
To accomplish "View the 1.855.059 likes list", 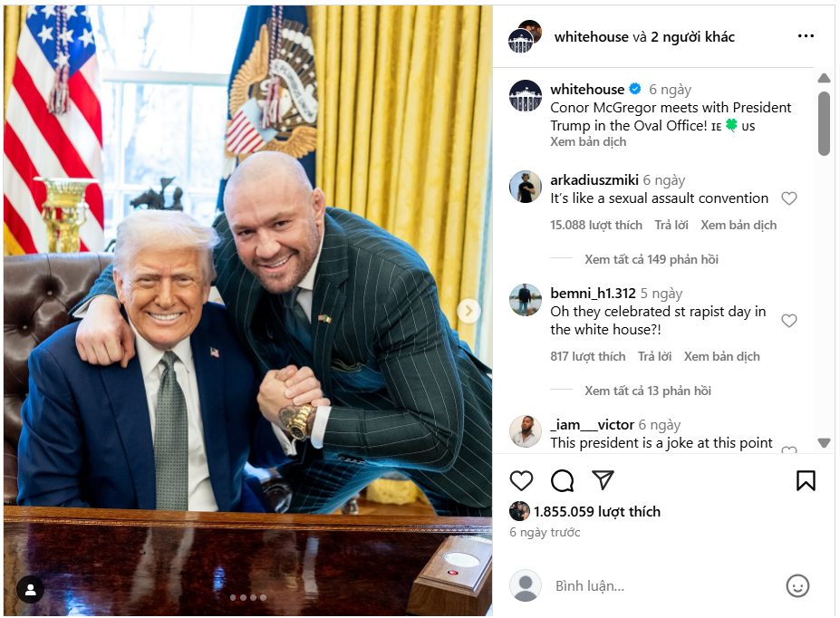I will (x=597, y=511).
